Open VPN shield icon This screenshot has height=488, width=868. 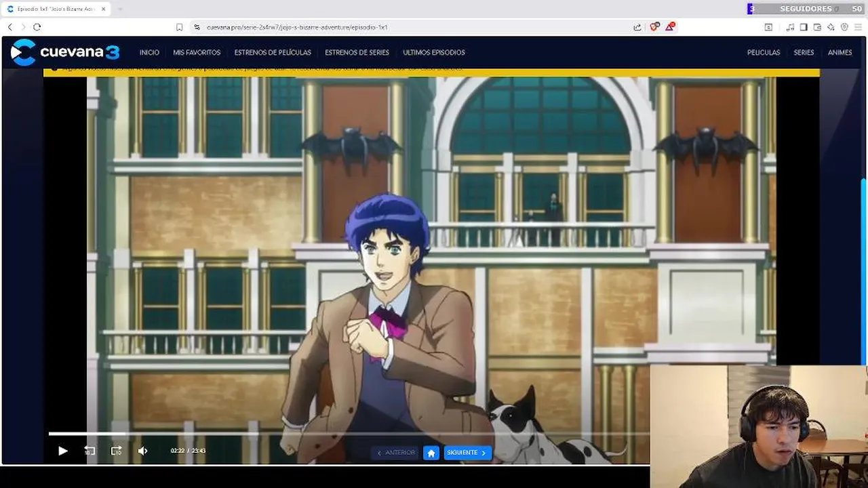844,27
